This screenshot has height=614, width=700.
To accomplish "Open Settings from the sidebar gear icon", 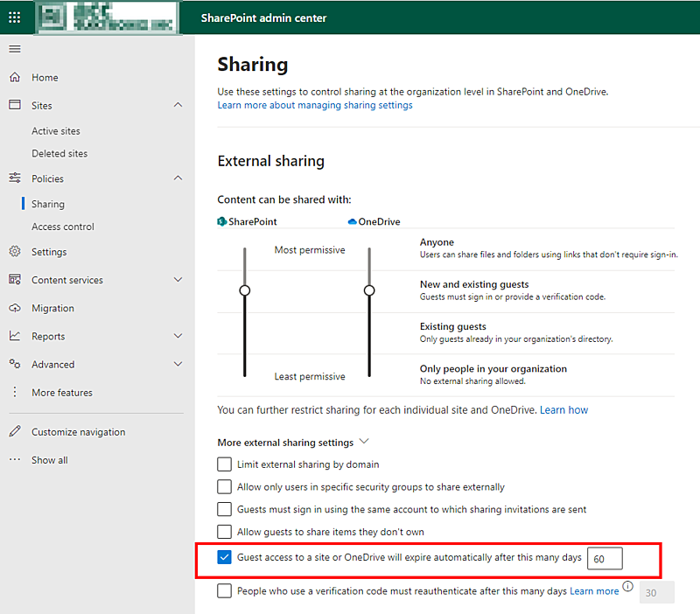I will tap(14, 252).
